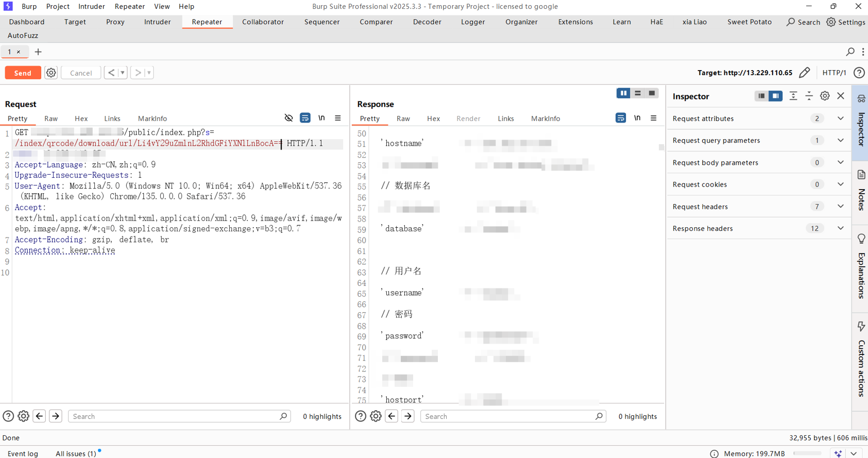Screen dimensions: 868x458
Task: Open Request search settings gear
Action: point(23,416)
